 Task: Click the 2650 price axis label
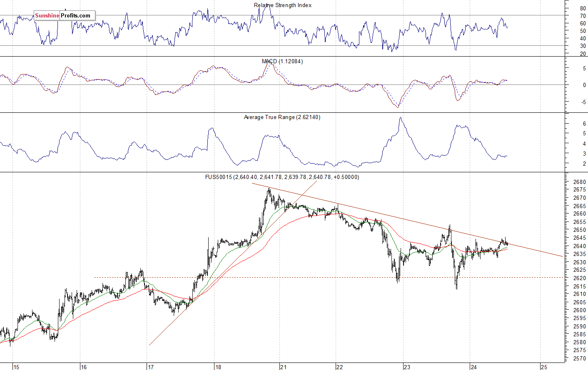[x=580, y=230]
